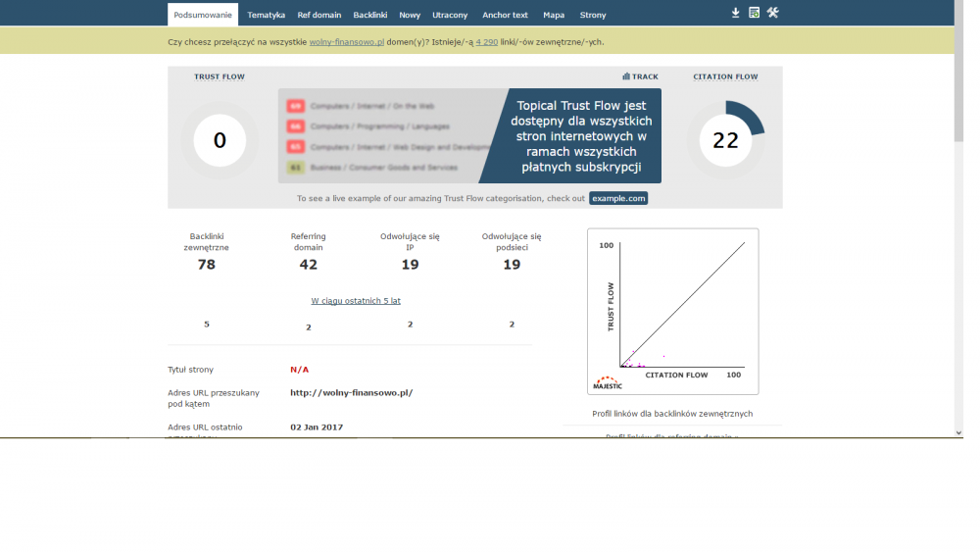980x552 pixels.
Task: Open the Mapa tab
Action: [553, 15]
